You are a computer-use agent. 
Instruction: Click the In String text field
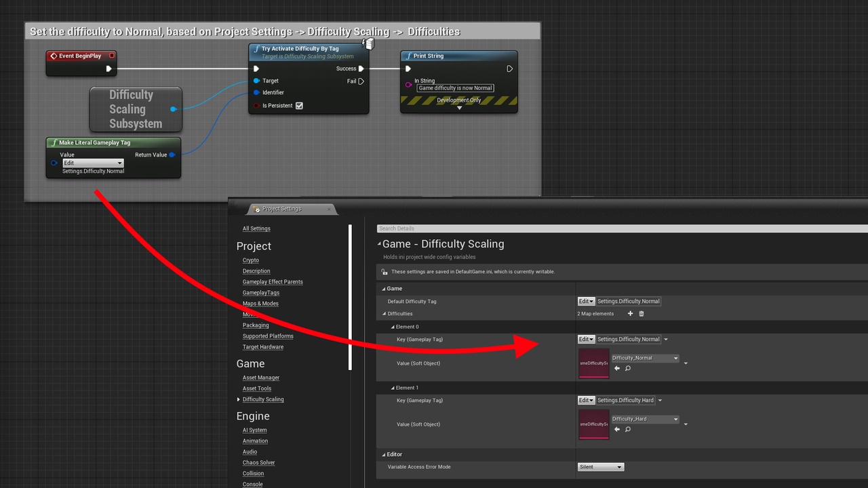[455, 88]
